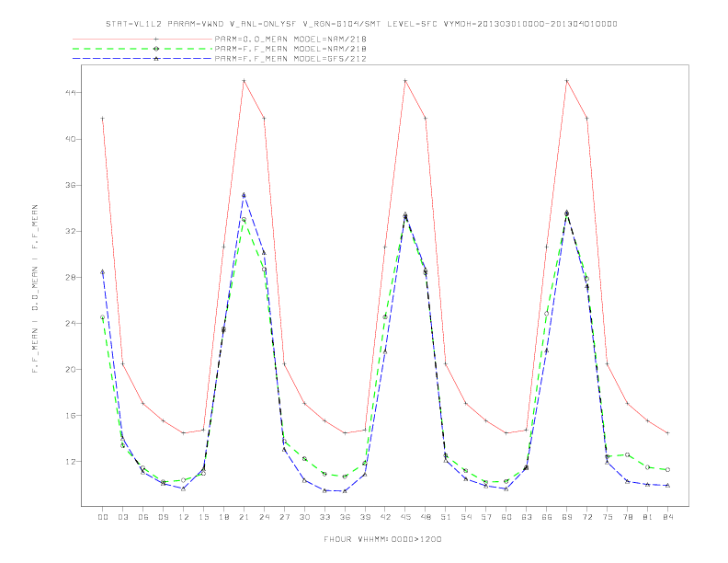
Task: Click the x-axis tick label 66
Action: tap(547, 517)
